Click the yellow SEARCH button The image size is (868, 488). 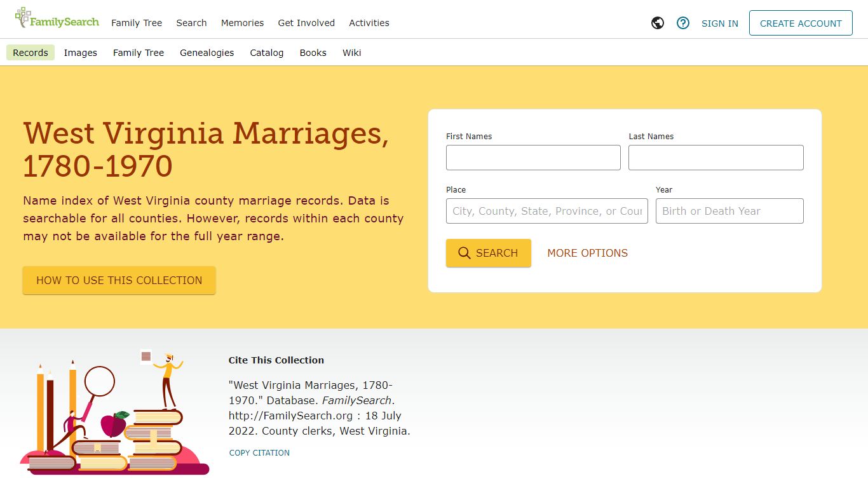[489, 253]
